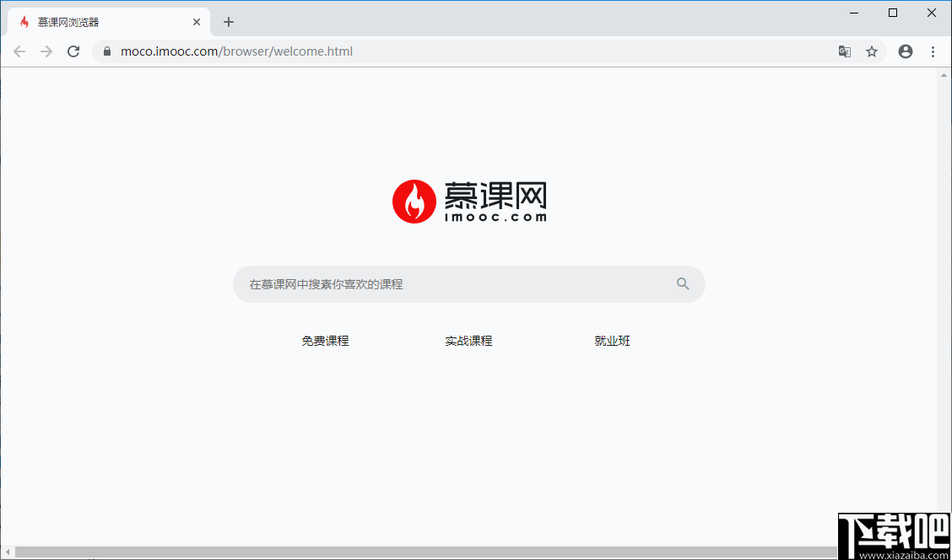Close the 慕课网浏览器 tab
The width and height of the screenshot is (952, 560).
pyautogui.click(x=197, y=21)
